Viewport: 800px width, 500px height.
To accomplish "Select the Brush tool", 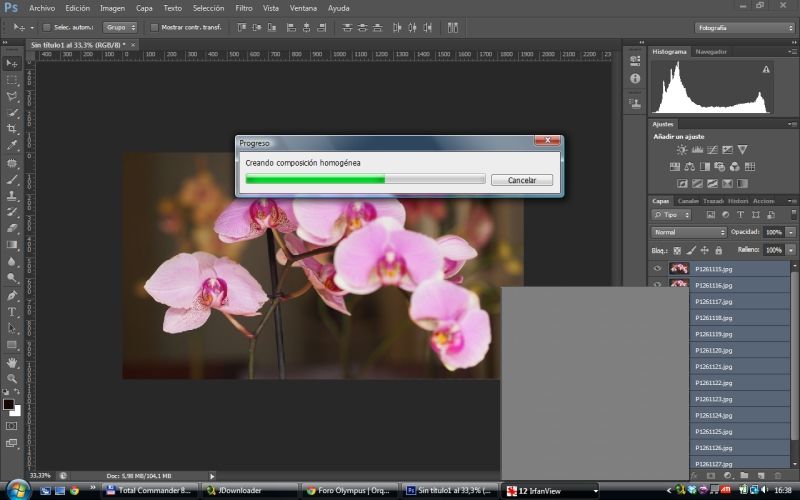I will [12, 180].
